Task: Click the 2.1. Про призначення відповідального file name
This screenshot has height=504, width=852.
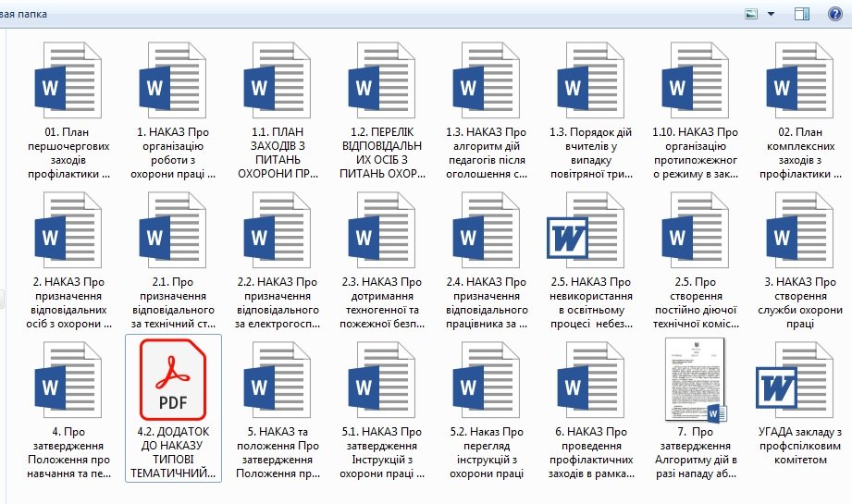Action: [x=172, y=302]
